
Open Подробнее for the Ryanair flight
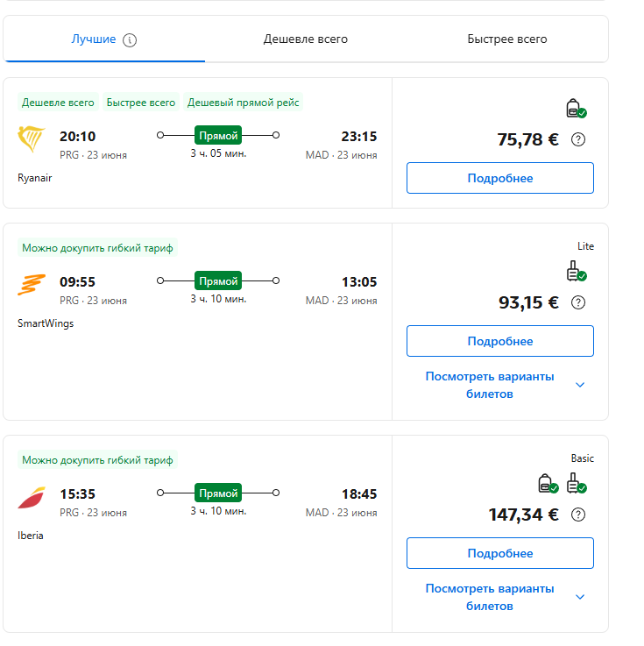(499, 178)
